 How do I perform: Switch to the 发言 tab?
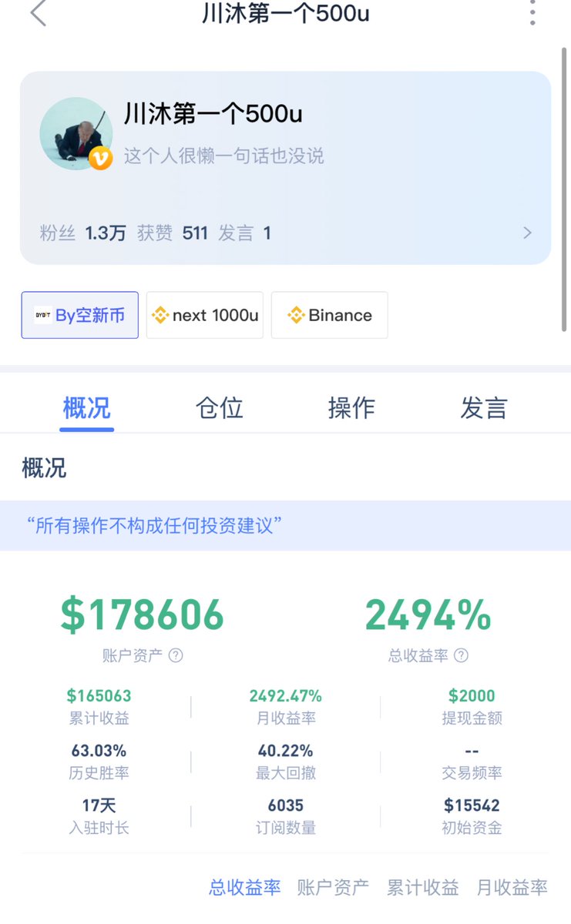pyautogui.click(x=484, y=408)
